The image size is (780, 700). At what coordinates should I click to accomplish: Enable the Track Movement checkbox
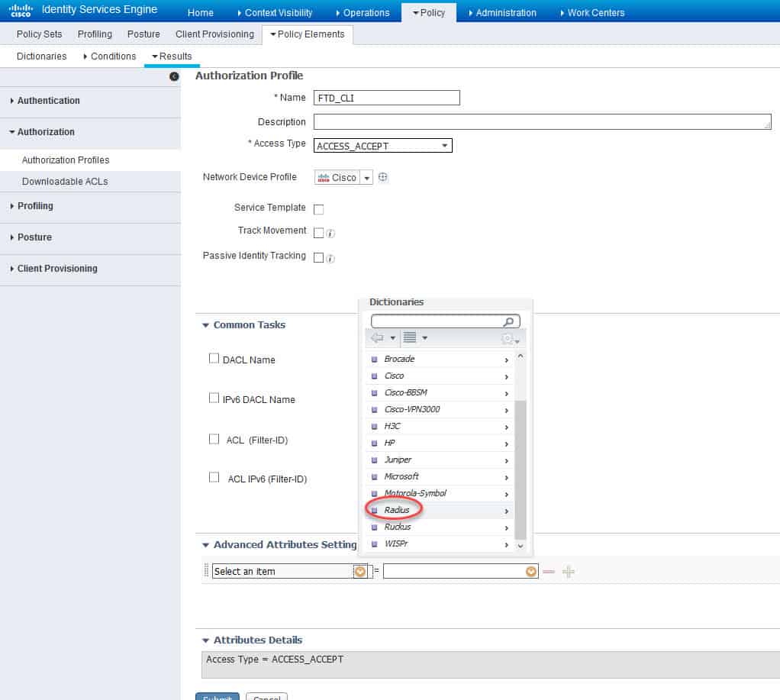point(319,233)
